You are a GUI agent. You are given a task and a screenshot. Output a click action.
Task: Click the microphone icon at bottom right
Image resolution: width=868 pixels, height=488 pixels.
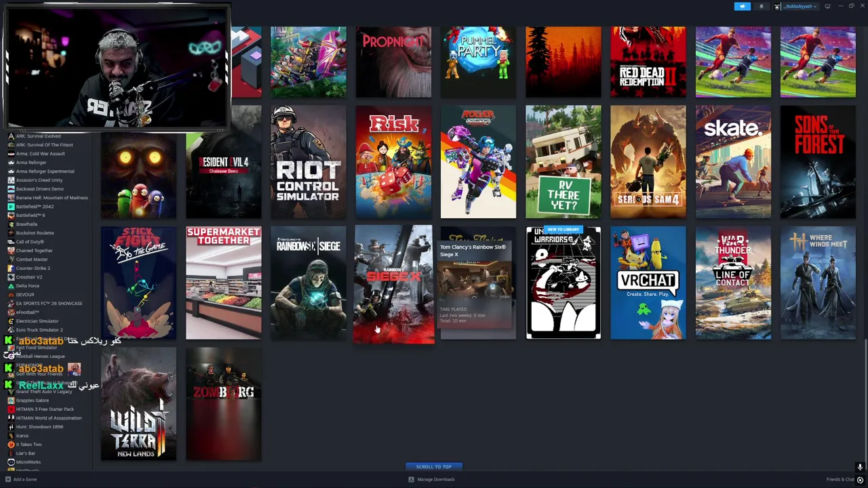[x=860, y=467]
